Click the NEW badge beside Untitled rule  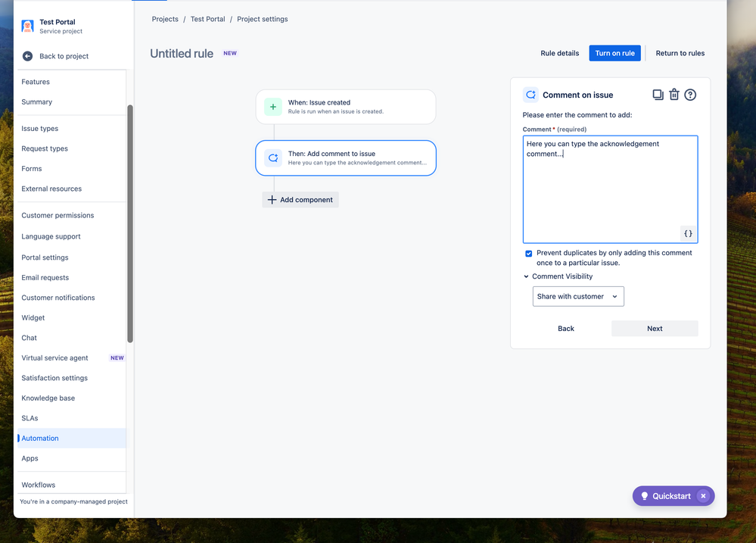coord(230,53)
